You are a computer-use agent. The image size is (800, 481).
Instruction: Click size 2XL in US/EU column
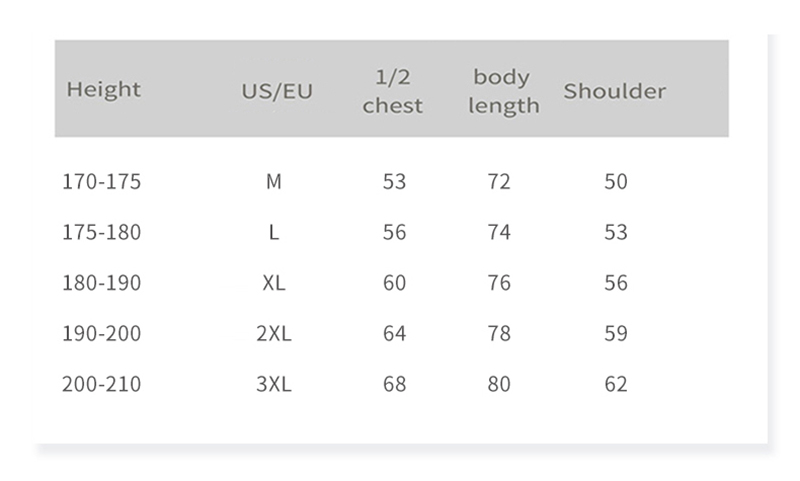click(x=274, y=333)
